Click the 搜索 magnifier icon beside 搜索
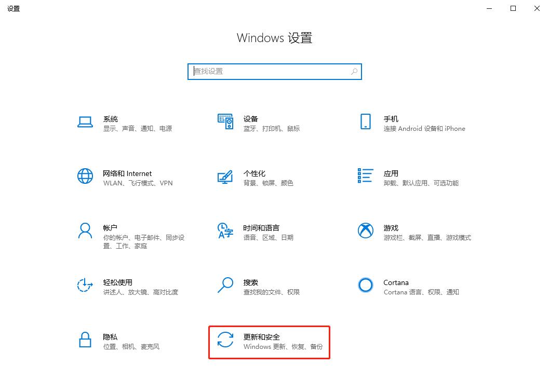 [225, 285]
